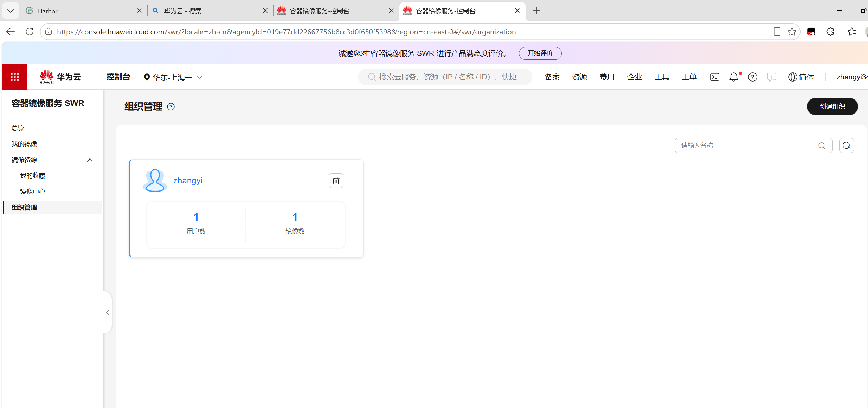Viewport: 868px width, 408px height.
Task: Focus the 请输入名称 search field
Action: tap(753, 145)
